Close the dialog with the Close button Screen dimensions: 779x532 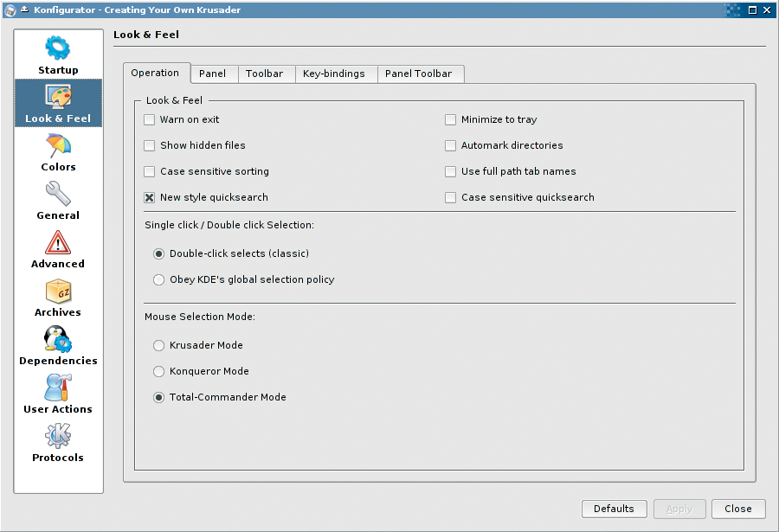click(738, 509)
